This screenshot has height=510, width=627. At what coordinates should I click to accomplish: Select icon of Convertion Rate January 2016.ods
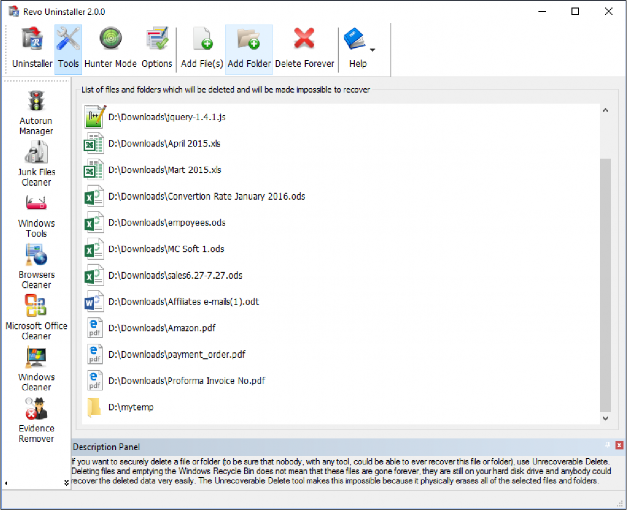pyautogui.click(x=94, y=196)
